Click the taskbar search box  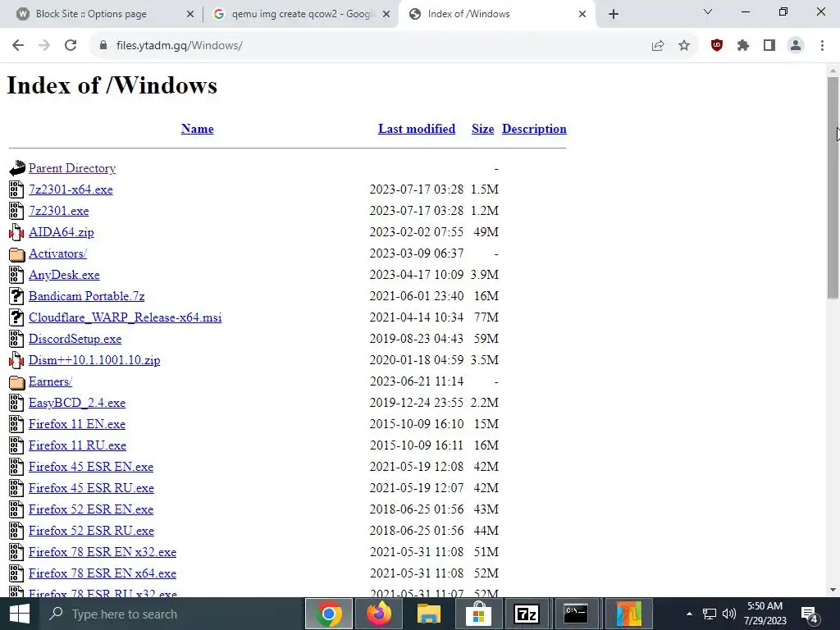(171, 614)
